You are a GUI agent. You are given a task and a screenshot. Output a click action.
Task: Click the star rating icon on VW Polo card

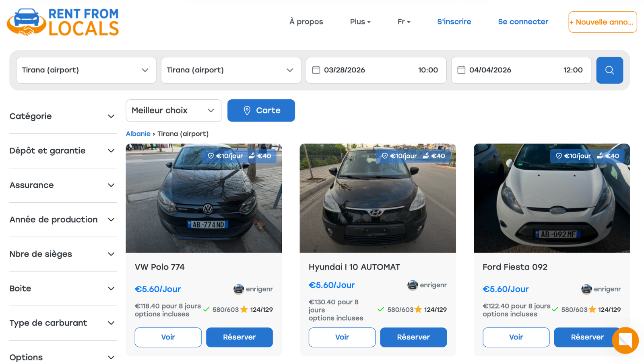(x=244, y=309)
